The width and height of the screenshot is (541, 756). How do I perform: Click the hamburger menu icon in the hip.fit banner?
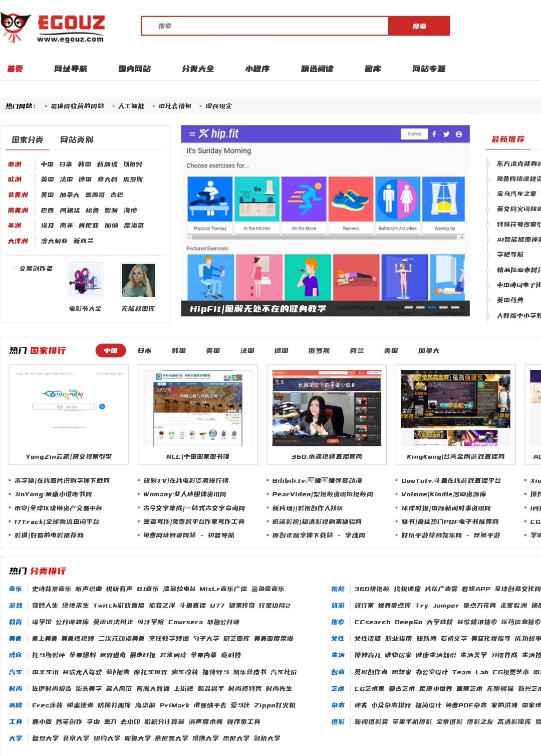tap(192, 134)
